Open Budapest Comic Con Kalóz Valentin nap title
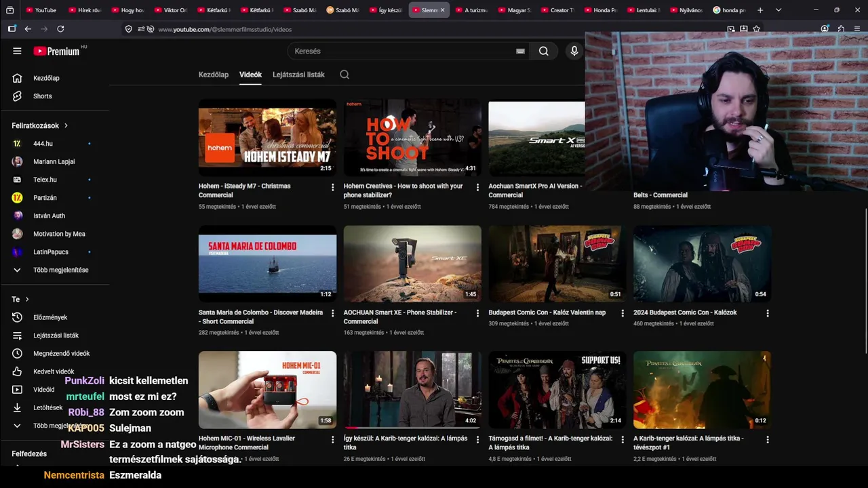This screenshot has width=868, height=488. pyautogui.click(x=547, y=312)
